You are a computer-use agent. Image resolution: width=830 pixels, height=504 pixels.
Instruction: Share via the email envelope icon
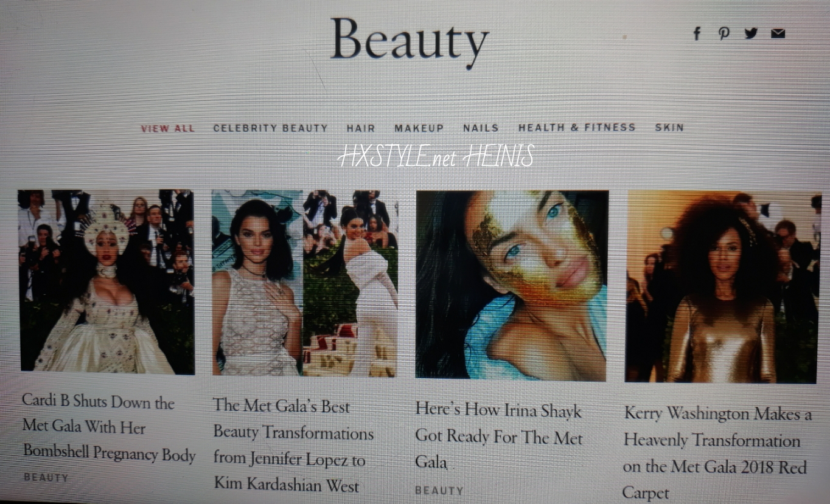pos(778,34)
